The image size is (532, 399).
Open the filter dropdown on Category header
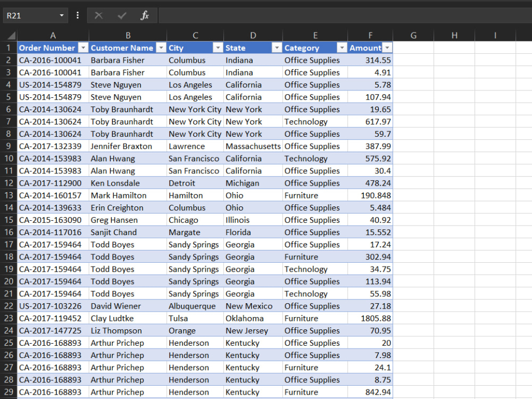click(342, 48)
